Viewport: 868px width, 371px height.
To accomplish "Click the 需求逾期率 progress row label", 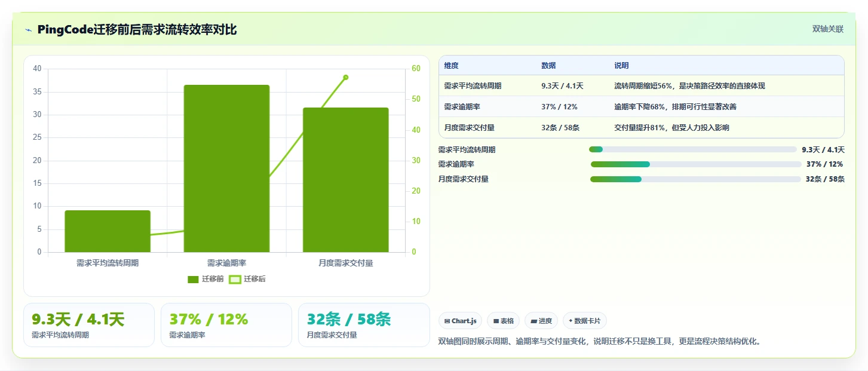I will (456, 164).
